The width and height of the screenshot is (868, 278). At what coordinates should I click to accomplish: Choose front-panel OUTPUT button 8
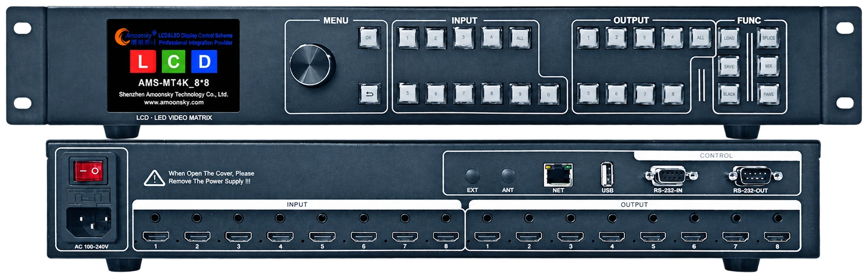coord(673,94)
